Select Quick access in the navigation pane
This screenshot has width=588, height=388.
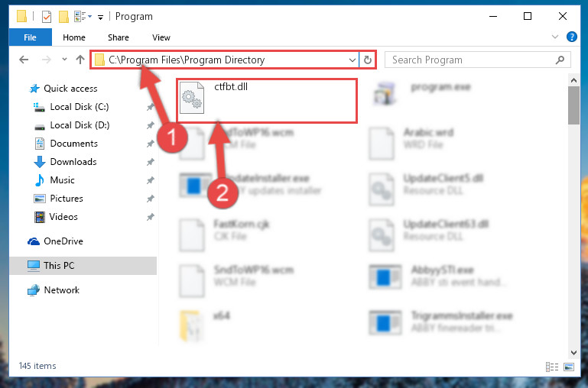[x=70, y=89]
